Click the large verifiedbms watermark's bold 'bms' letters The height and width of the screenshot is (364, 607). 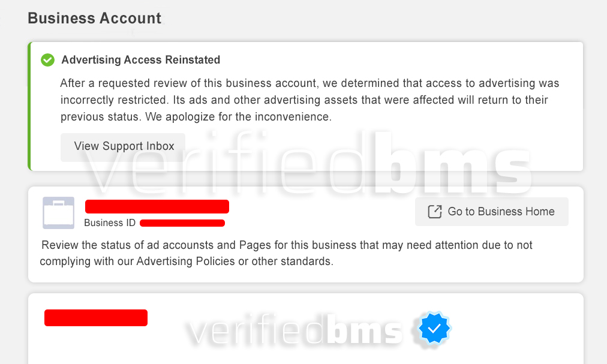pyautogui.click(x=453, y=164)
